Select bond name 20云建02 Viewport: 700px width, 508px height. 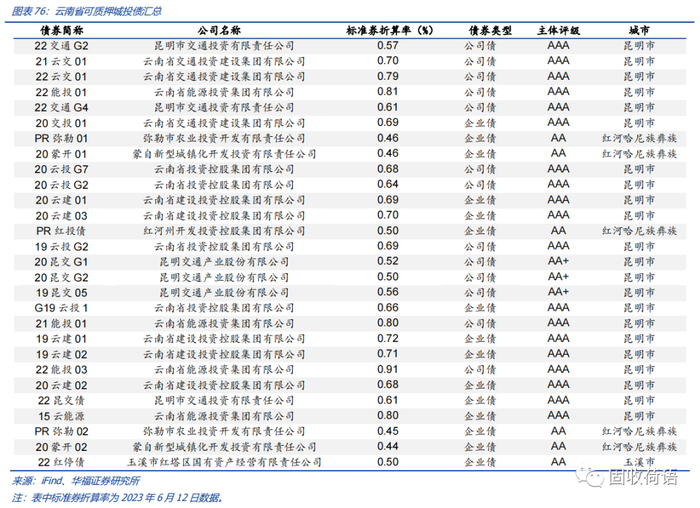coord(62,385)
